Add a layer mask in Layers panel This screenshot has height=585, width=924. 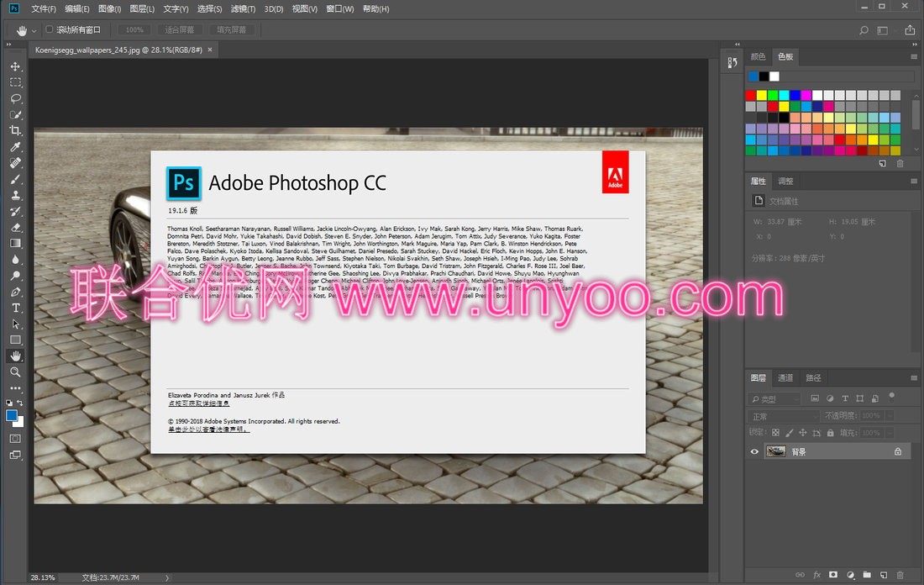832,574
